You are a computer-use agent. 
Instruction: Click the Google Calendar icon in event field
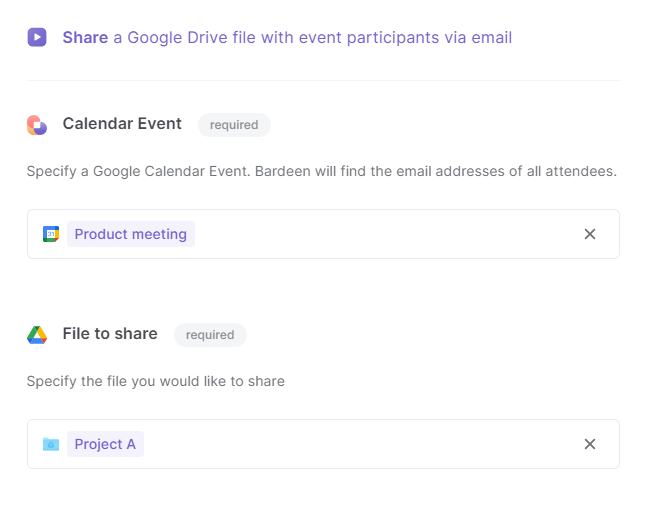click(51, 234)
